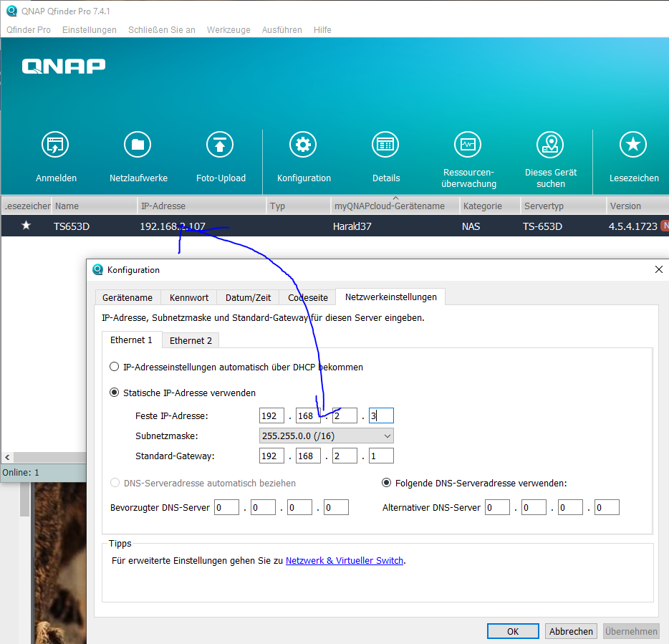Select the Ethernet 1 tab
This screenshot has width=669, height=644.
click(131, 340)
